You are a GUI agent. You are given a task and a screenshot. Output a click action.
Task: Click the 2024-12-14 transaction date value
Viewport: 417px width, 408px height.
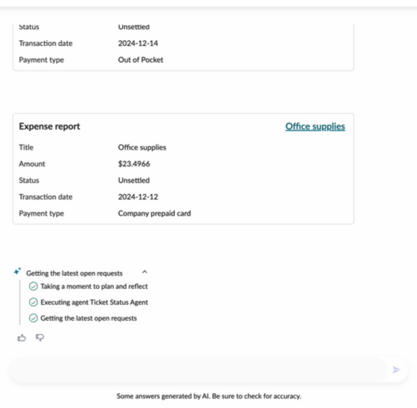click(x=138, y=43)
